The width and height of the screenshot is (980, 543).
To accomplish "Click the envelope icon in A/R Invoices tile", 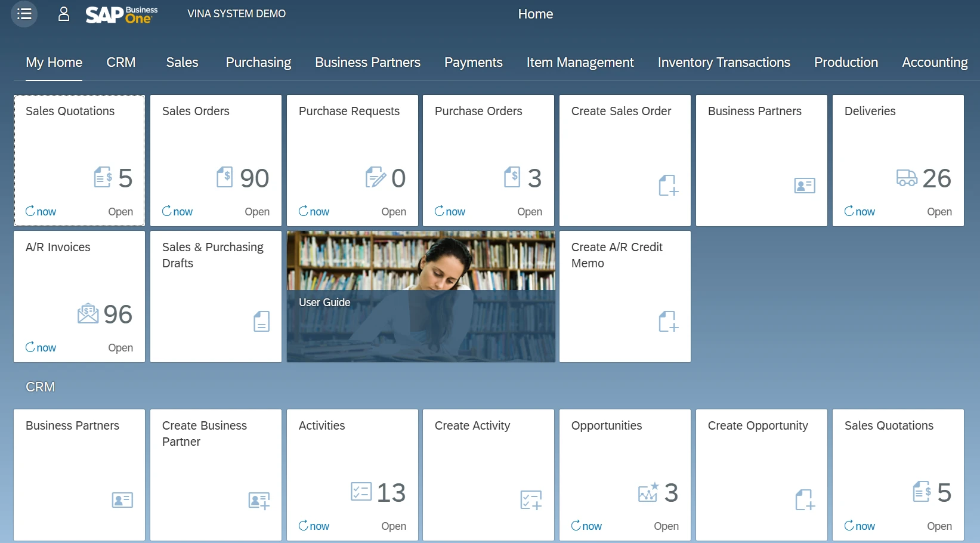I will click(88, 314).
